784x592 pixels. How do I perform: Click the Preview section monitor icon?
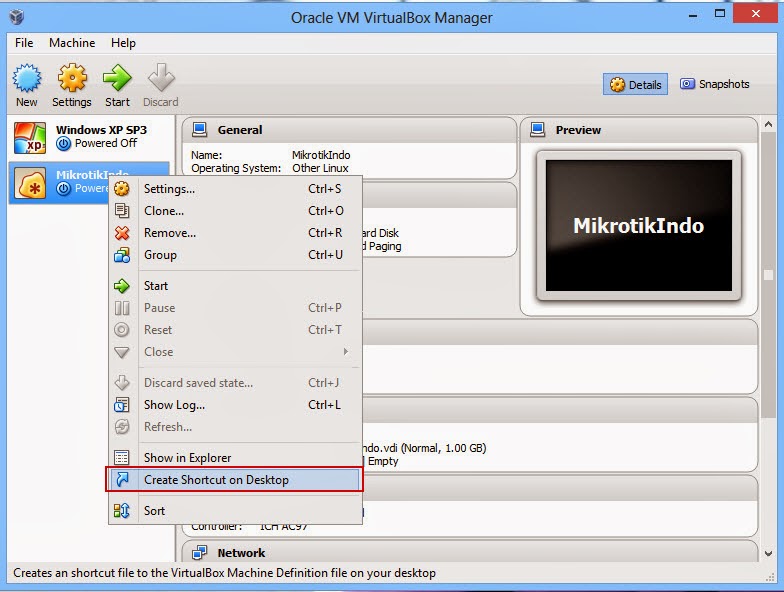pyautogui.click(x=538, y=130)
